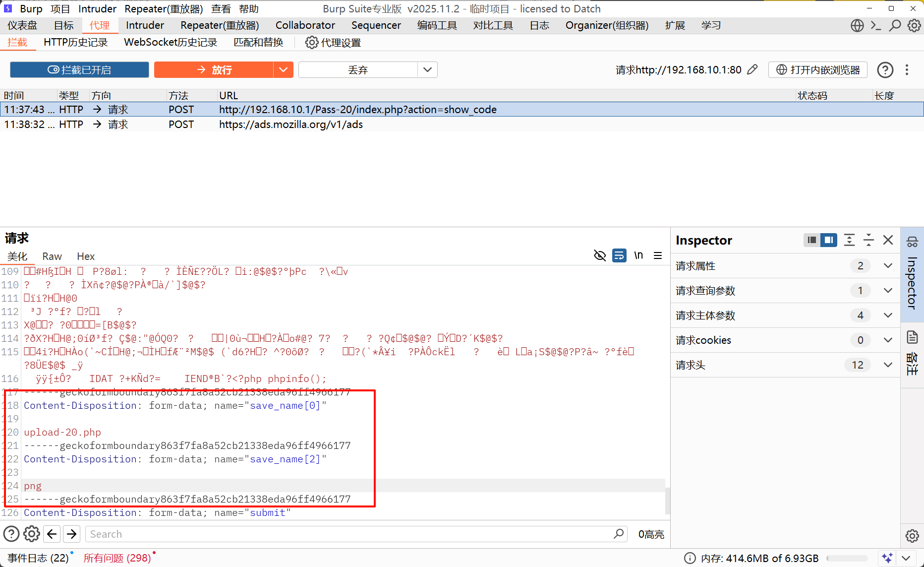Toggle the 拦截已开启 intercept button

pyautogui.click(x=79, y=70)
